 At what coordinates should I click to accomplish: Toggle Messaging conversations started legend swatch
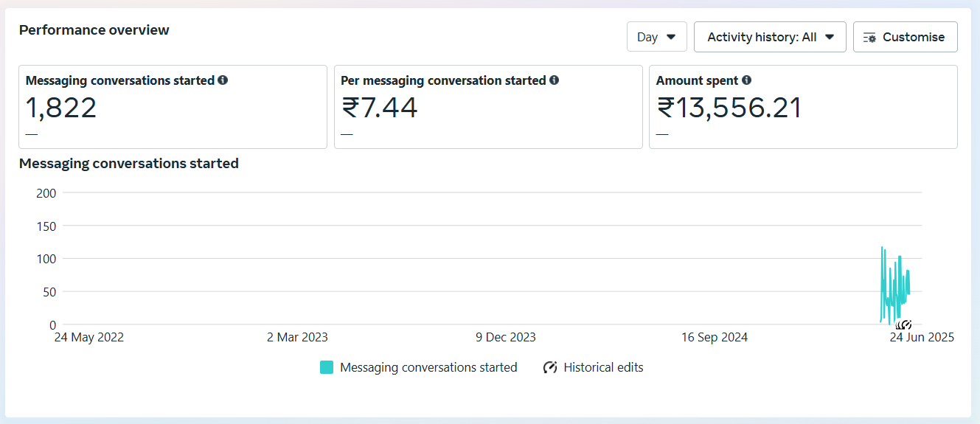click(x=327, y=367)
